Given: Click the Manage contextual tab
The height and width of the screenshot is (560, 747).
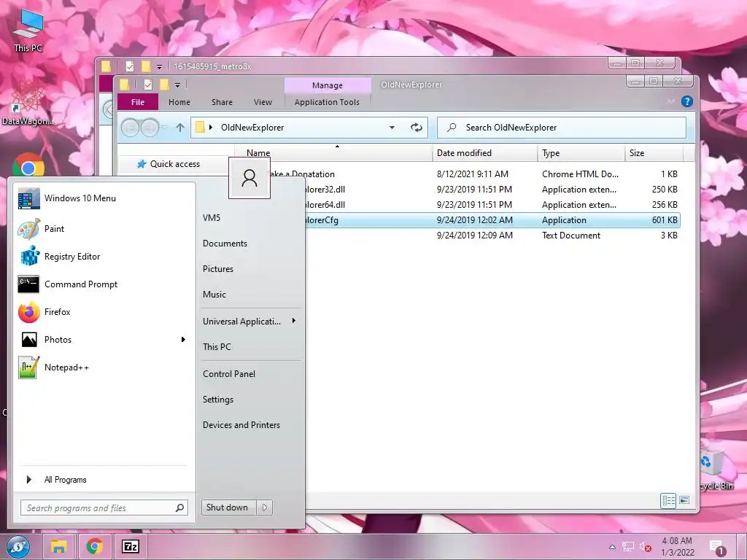Looking at the screenshot, I should pos(328,85).
